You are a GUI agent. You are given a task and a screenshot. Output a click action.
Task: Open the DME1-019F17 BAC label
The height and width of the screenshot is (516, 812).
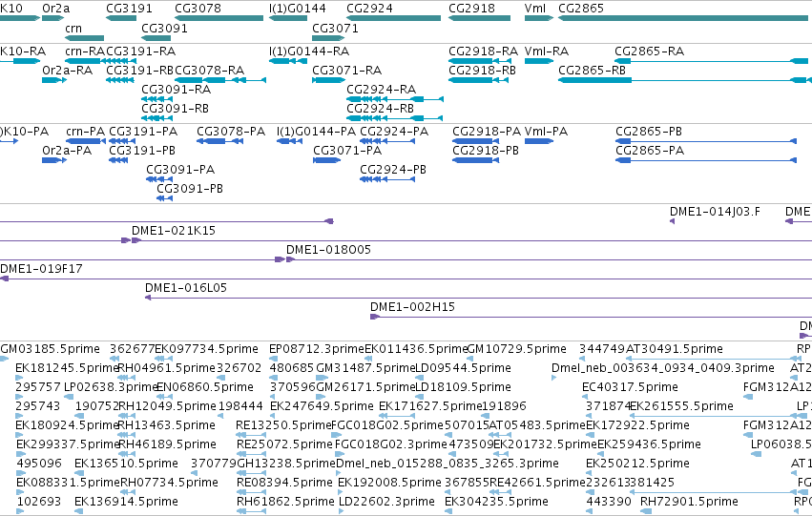point(41,269)
